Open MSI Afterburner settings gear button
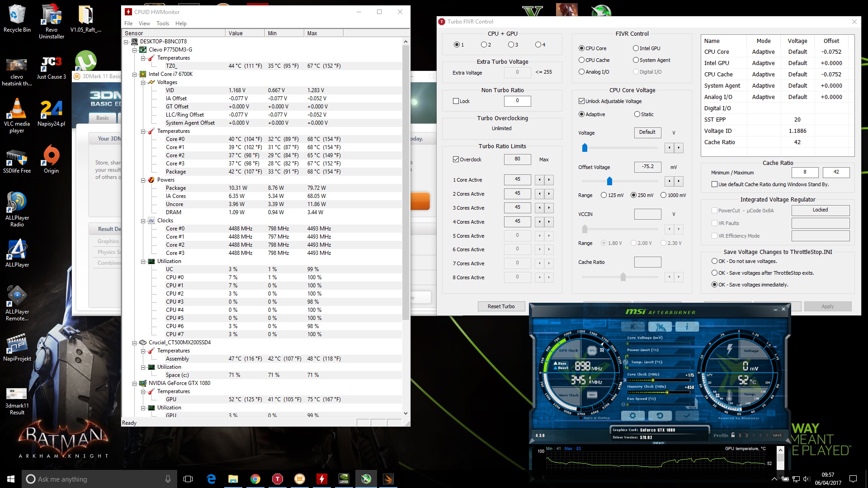868x488 pixels. click(632, 416)
